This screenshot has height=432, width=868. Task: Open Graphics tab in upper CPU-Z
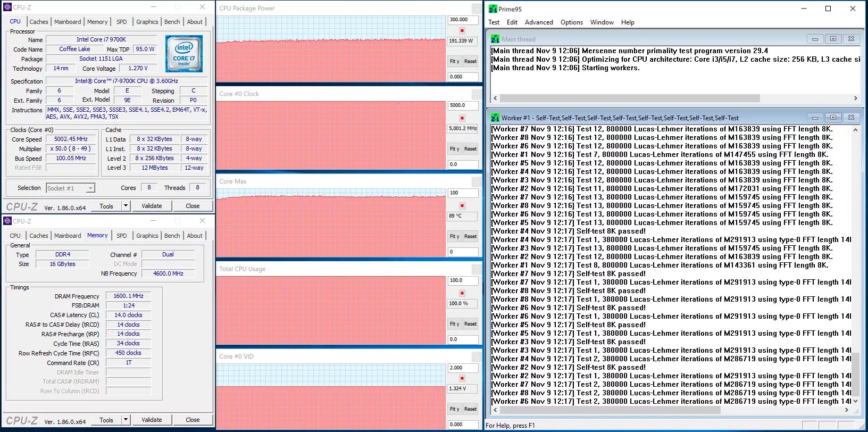pyautogui.click(x=147, y=22)
